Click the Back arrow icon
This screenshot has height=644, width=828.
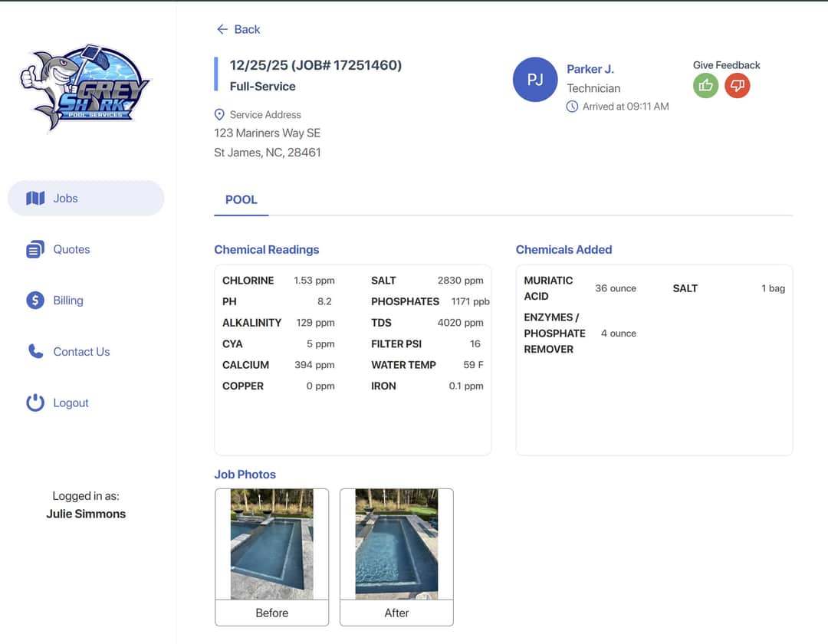click(222, 30)
